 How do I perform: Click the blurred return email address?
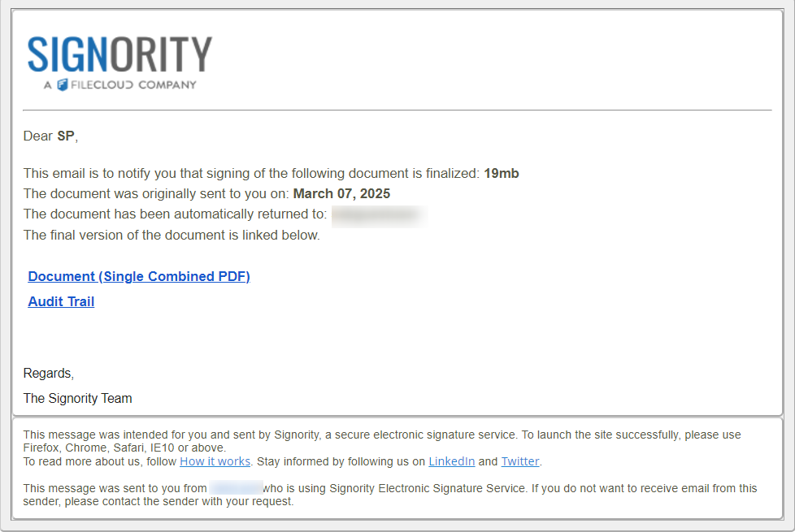(x=378, y=214)
